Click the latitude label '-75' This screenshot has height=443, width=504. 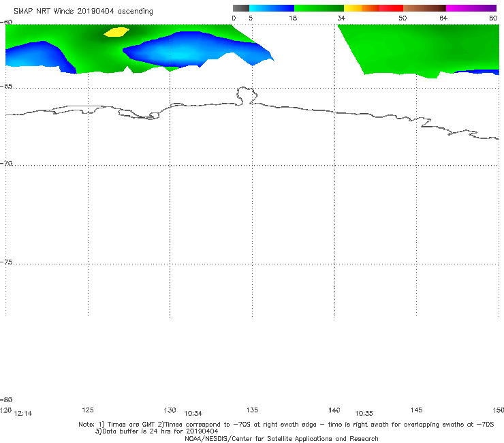point(6,262)
